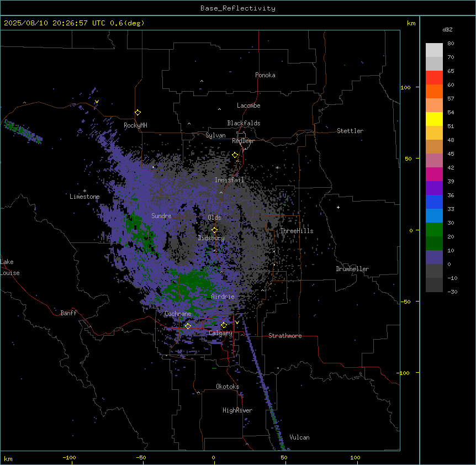The height and width of the screenshot is (465, 476).
Task: Click the Calgary city label
Action: [220, 333]
